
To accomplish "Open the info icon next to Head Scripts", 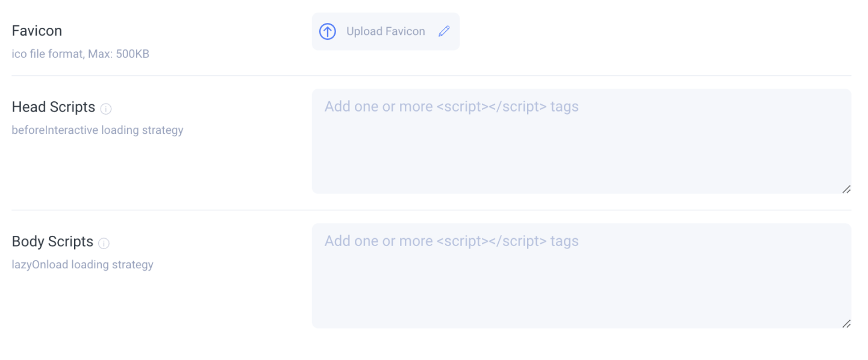I will click(106, 109).
